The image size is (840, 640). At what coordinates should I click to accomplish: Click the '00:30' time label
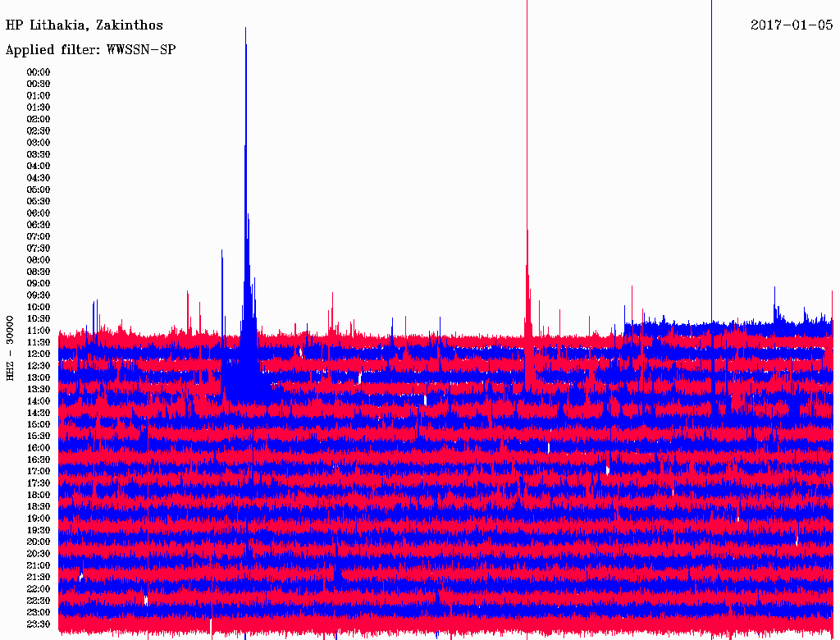39,85
